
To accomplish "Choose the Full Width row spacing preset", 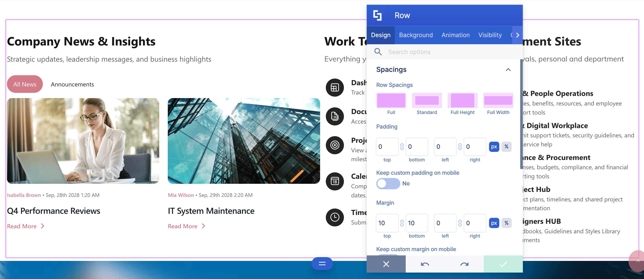I will click(x=498, y=104).
